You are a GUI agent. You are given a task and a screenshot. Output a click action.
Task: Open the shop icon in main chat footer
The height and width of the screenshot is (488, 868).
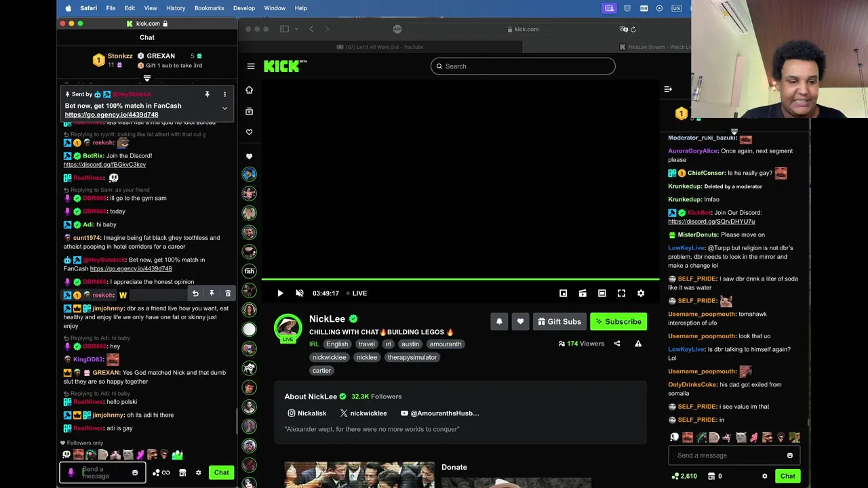[x=711, y=476]
